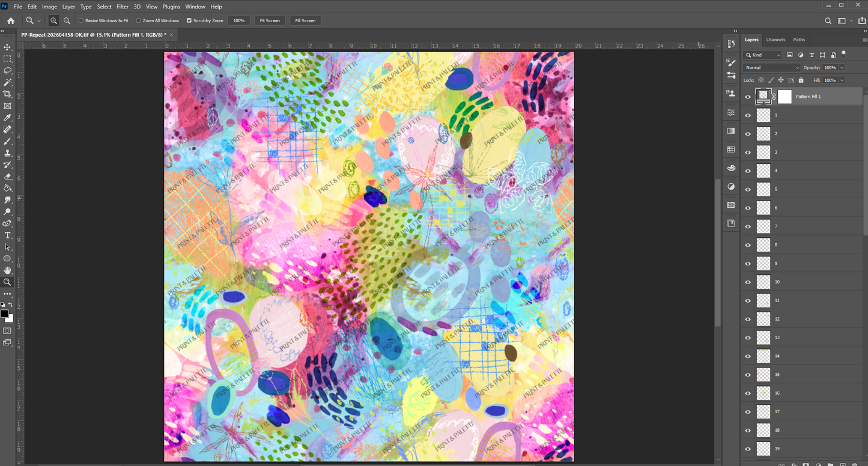Select the Rectangular Marquee tool

[7, 59]
